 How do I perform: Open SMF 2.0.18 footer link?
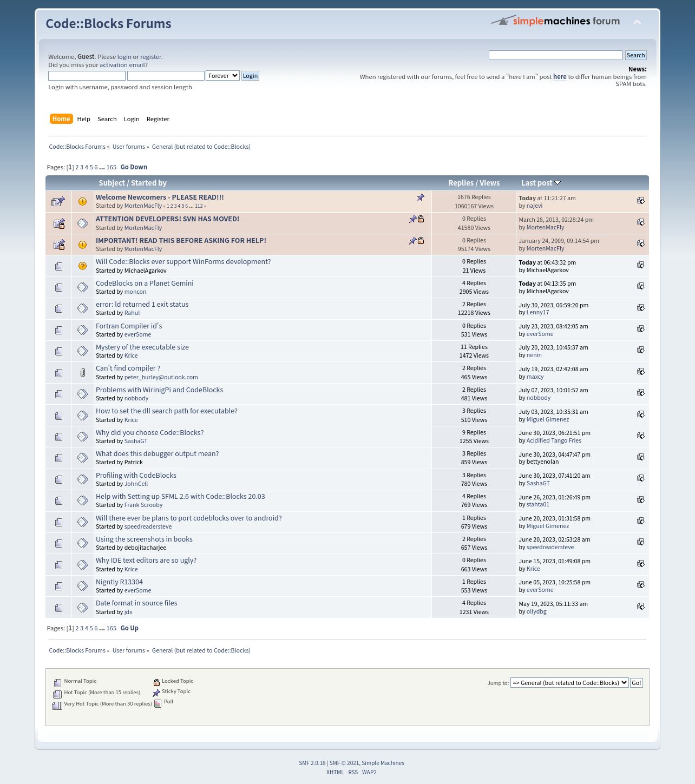click(x=312, y=763)
